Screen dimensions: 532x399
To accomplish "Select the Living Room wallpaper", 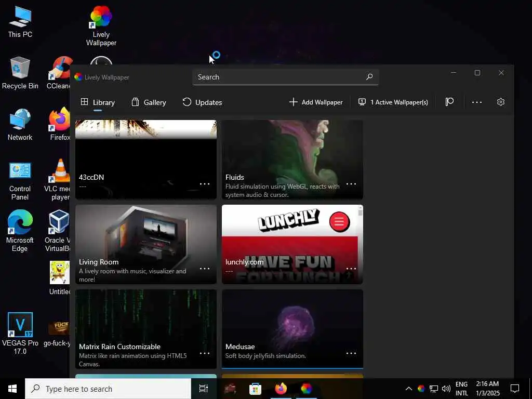I will pyautogui.click(x=146, y=244).
